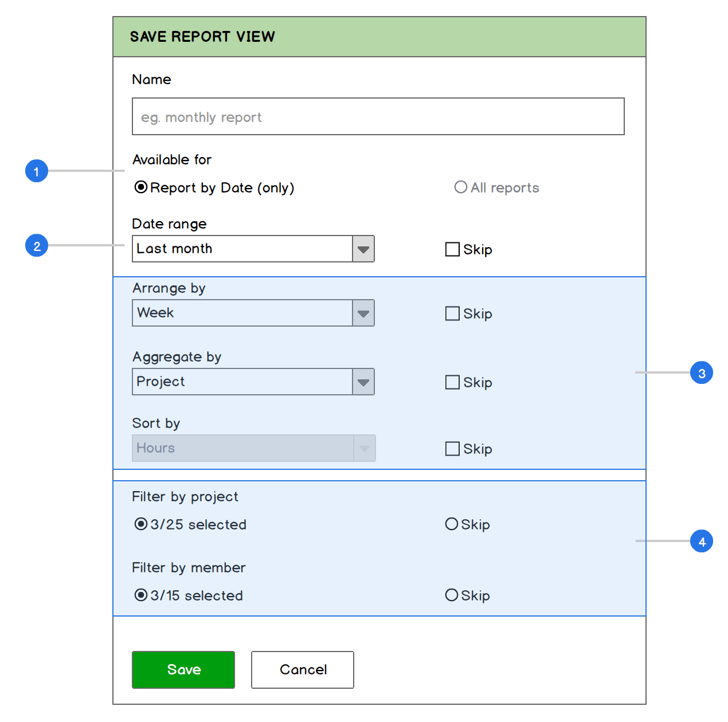This screenshot has height=722, width=728.
Task: Click inside the Name text field
Action: pyautogui.click(x=378, y=116)
